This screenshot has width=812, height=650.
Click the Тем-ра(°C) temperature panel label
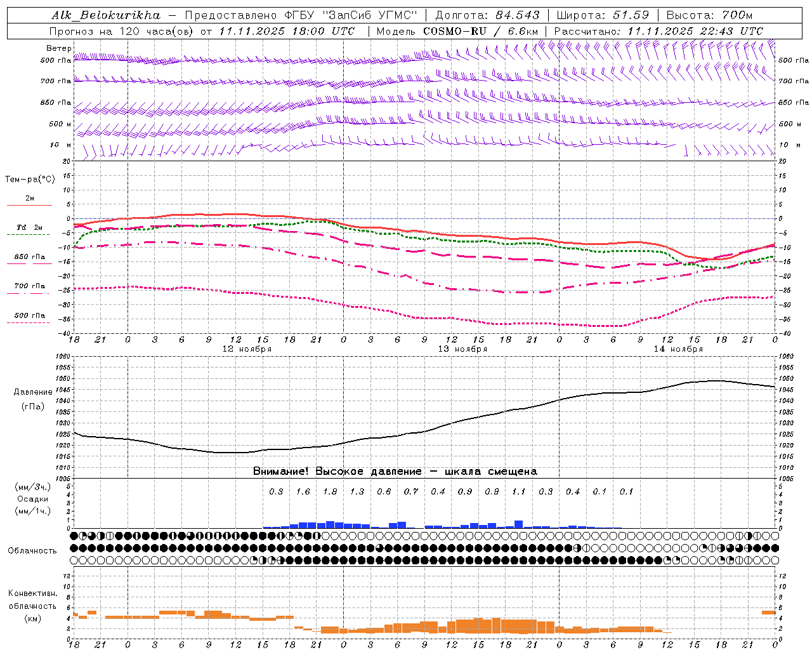pos(30,180)
